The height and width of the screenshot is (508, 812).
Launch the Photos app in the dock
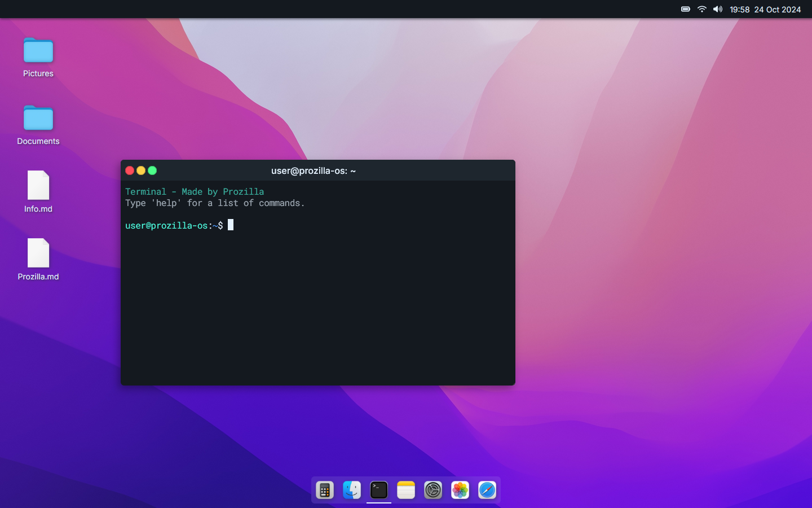(x=460, y=490)
